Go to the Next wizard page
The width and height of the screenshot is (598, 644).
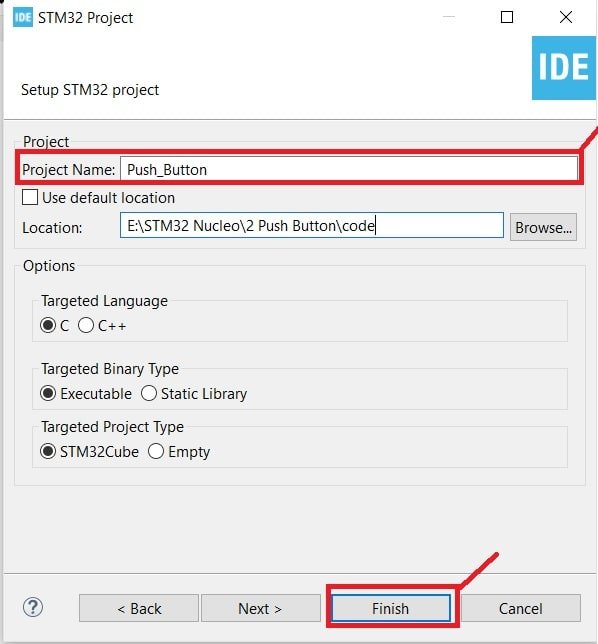[x=260, y=608]
